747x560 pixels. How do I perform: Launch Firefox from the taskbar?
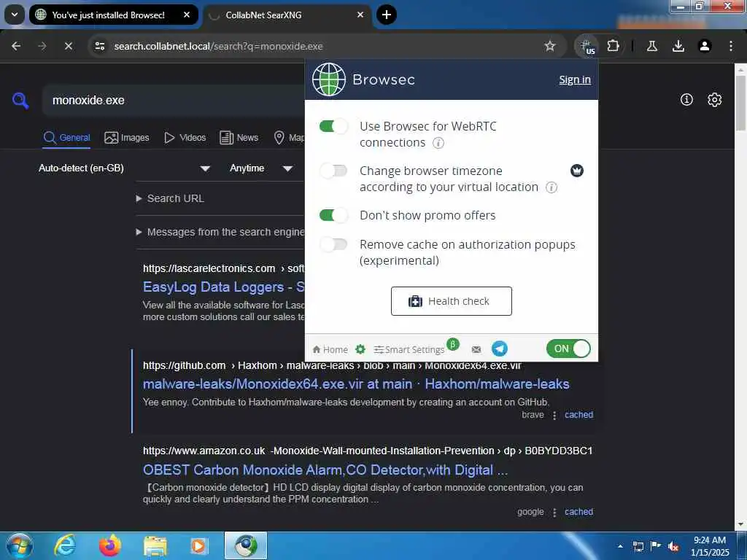coord(109,545)
